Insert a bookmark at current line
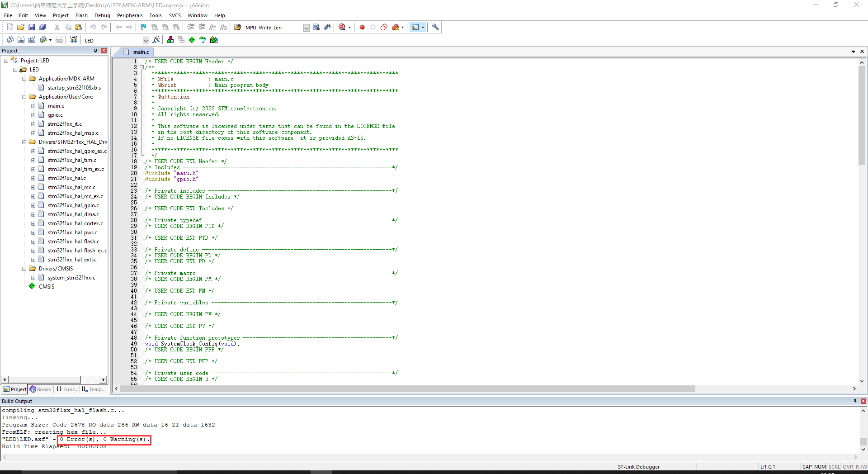 click(x=144, y=27)
